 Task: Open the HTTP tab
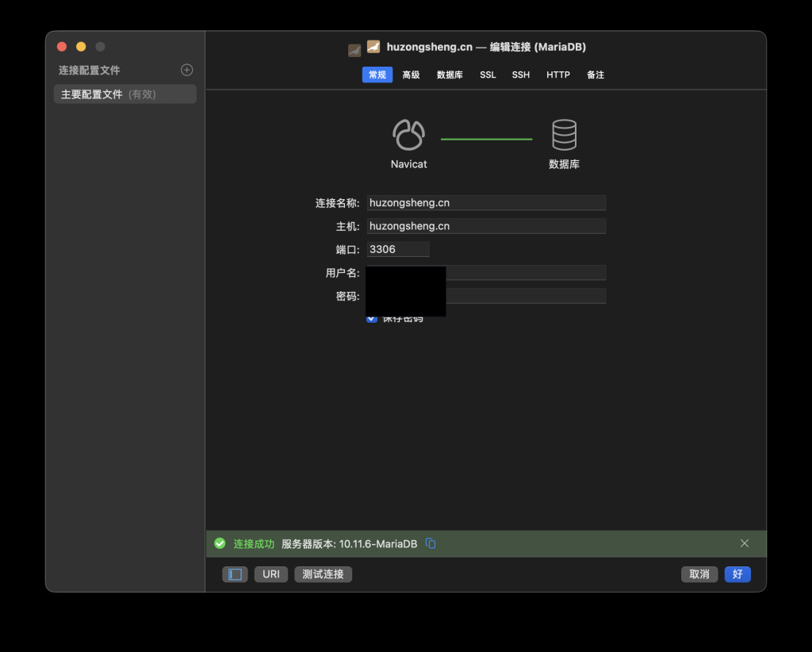pos(557,75)
